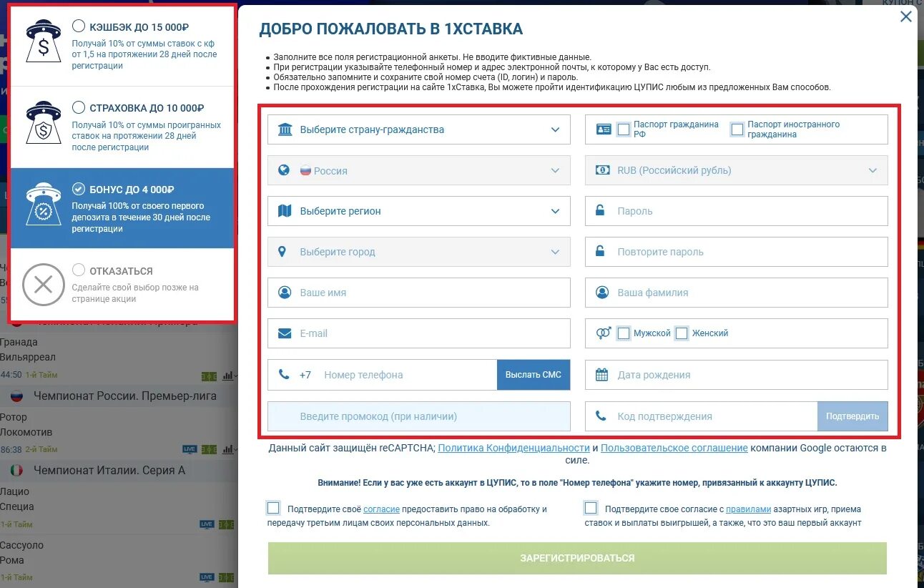Open the согласие link
The image size is (924, 588).
[381, 509]
